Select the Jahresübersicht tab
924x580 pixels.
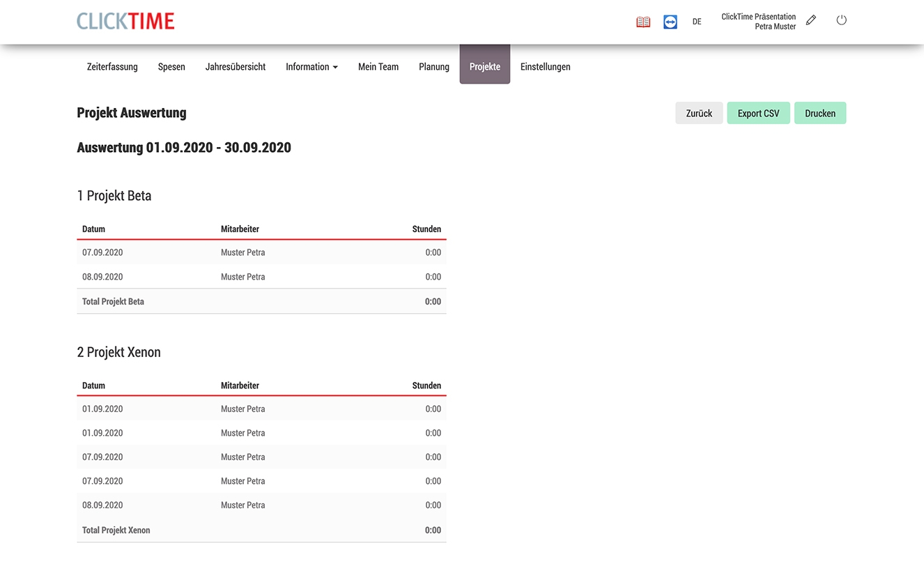pos(236,67)
